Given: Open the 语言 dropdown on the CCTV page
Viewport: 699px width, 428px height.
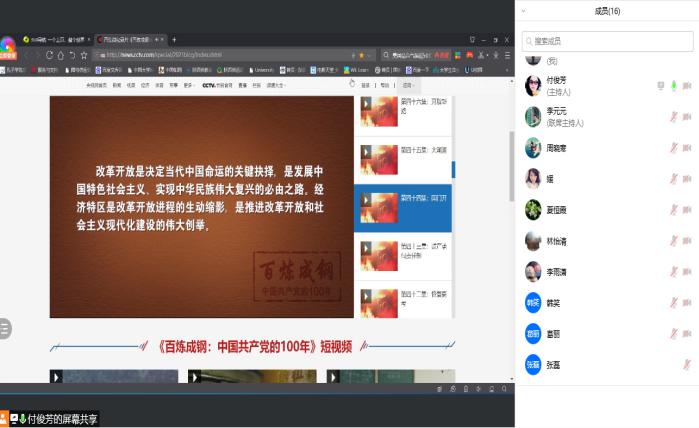Looking at the screenshot, I should click(408, 86).
